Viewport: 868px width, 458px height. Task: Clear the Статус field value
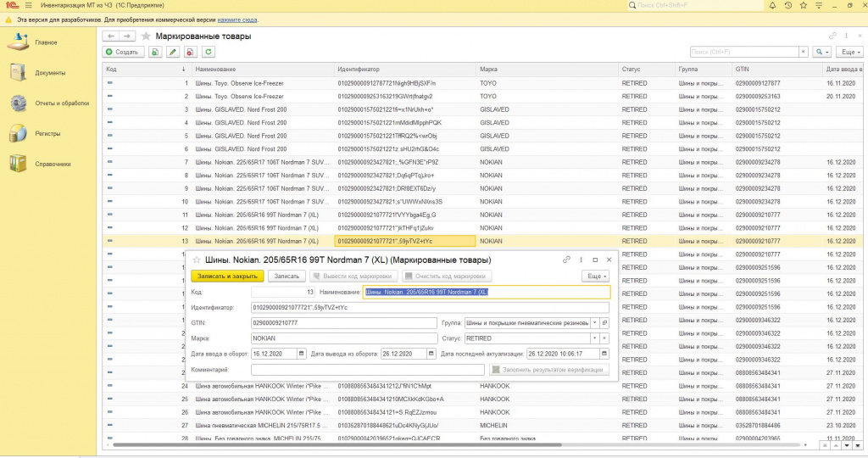pos(604,338)
